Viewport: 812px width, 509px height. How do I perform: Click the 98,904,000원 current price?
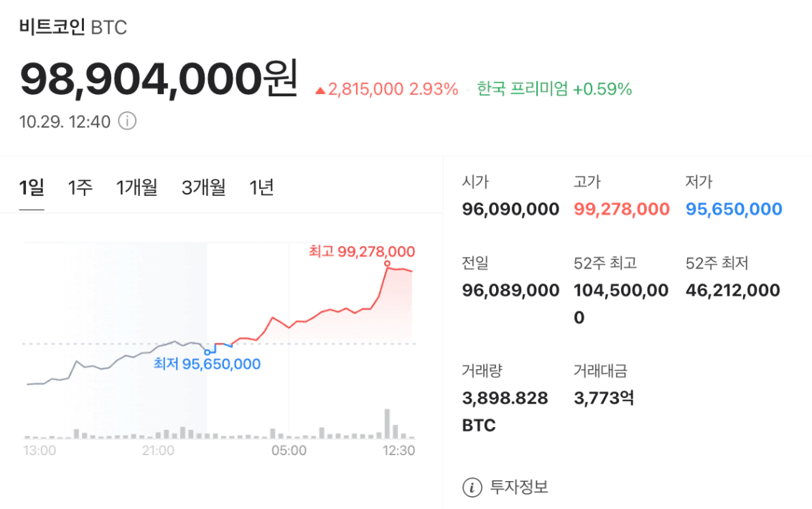coord(158,80)
